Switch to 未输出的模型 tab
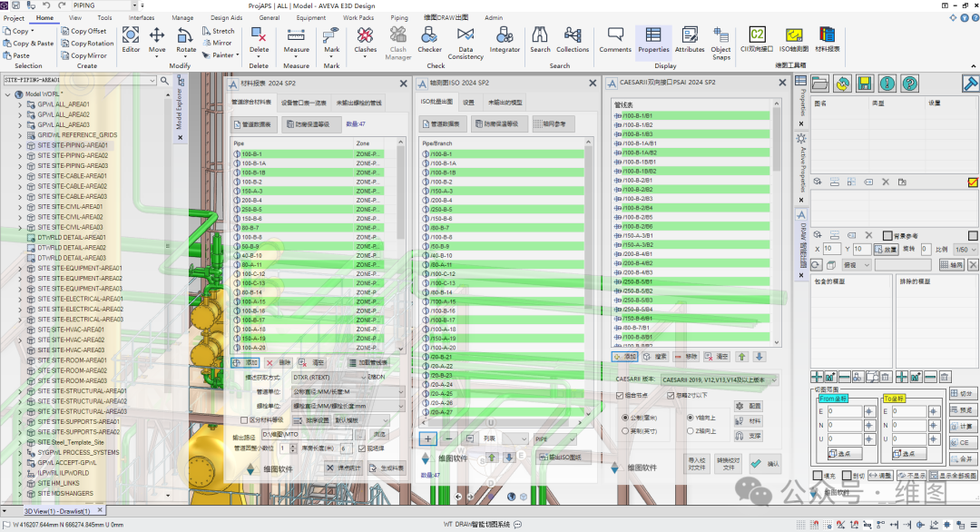980x532 pixels. point(505,103)
